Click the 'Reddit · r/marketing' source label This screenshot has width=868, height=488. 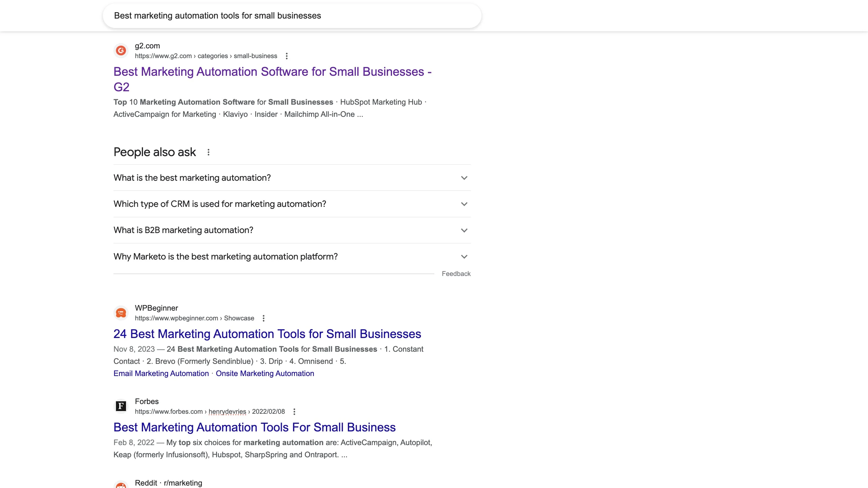[169, 483]
